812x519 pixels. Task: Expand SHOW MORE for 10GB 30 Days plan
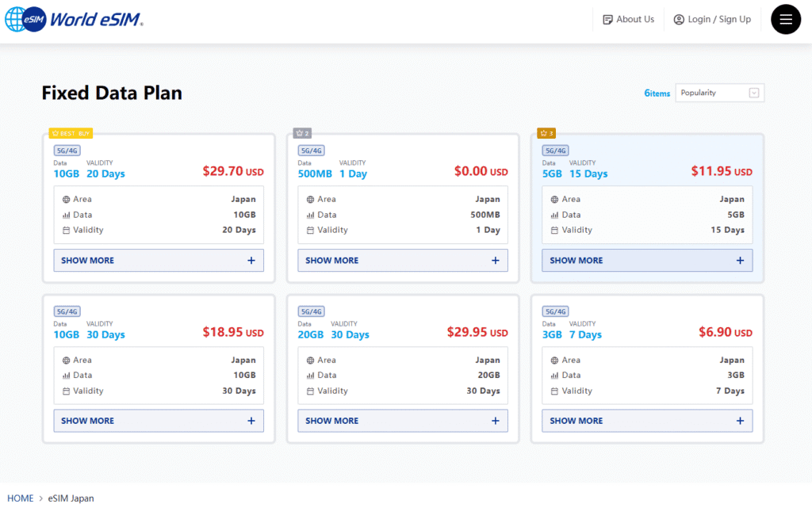[x=158, y=421]
